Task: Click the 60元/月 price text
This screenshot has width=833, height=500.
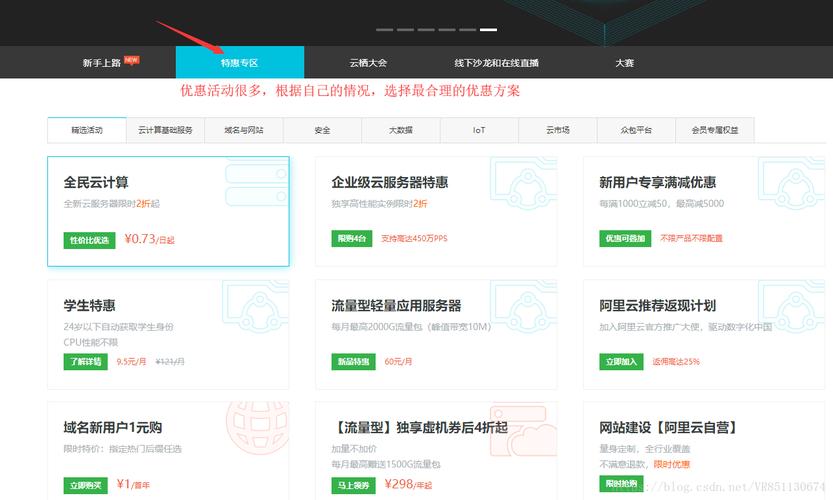Action: point(398,362)
